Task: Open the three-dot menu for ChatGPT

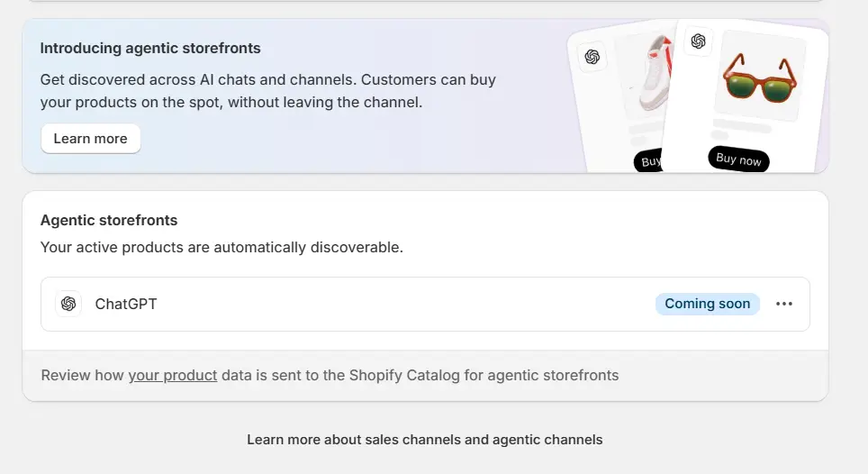Action: click(784, 304)
